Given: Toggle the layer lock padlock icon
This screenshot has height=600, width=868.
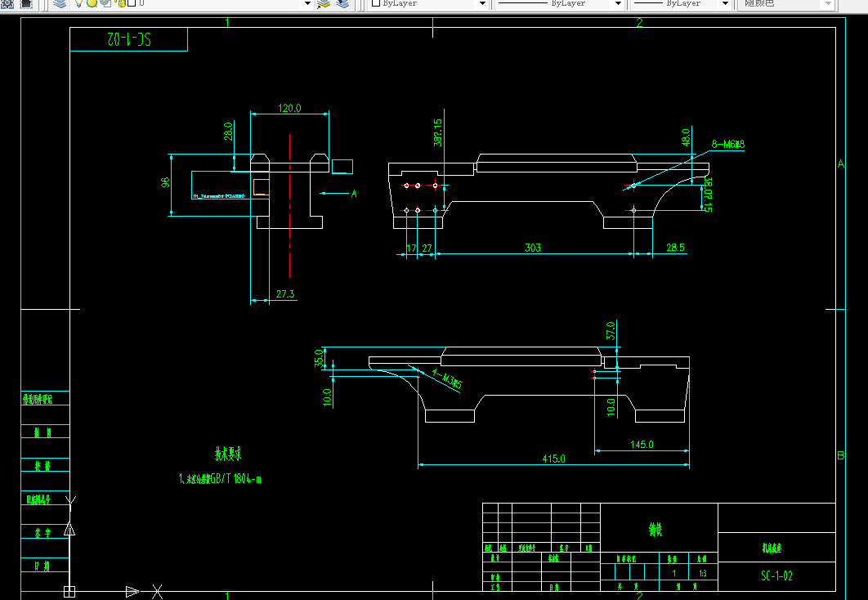Looking at the screenshot, I should (121, 3).
